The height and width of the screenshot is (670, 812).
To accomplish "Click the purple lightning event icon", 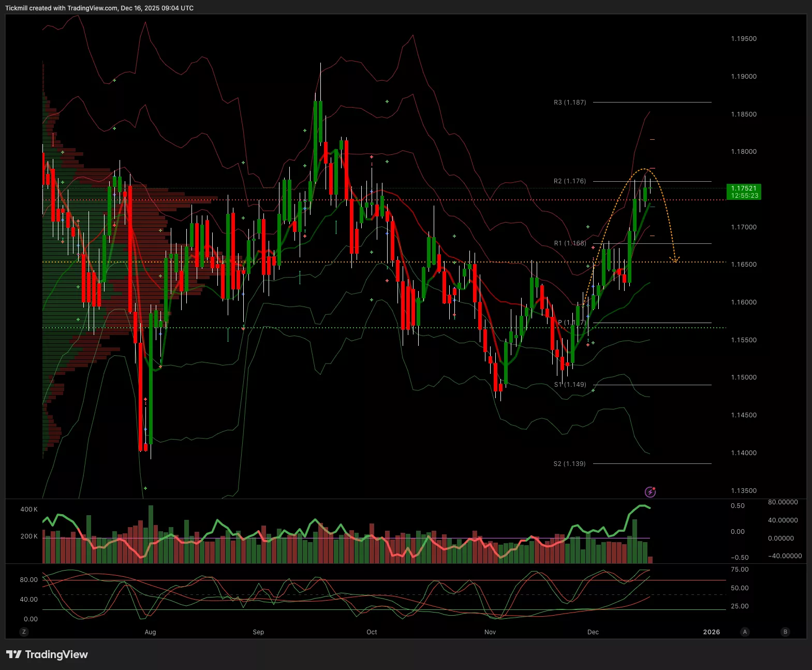I will (x=650, y=491).
